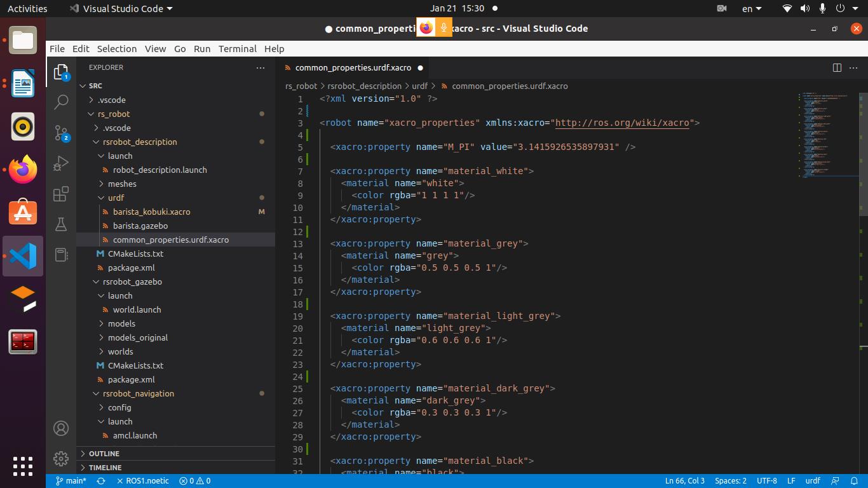The image size is (868, 488).
Task: Open the Testing flask icon
Action: 61,224
